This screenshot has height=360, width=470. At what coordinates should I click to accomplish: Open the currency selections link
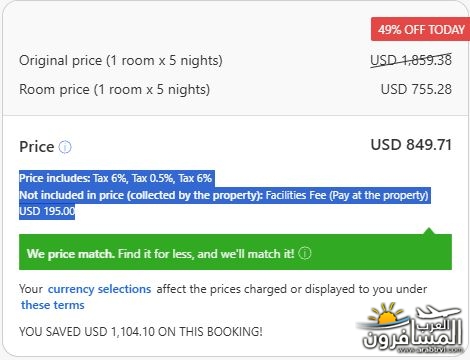(x=99, y=289)
